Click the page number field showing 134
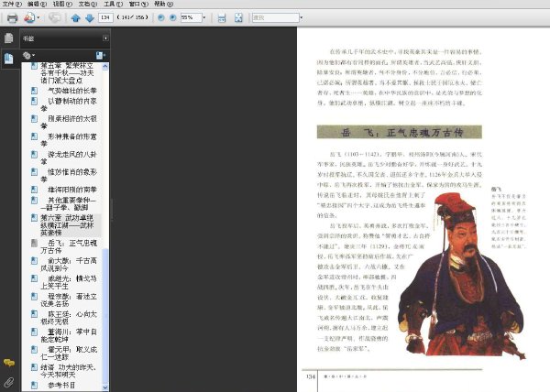This screenshot has width=550, height=392. click(x=105, y=17)
